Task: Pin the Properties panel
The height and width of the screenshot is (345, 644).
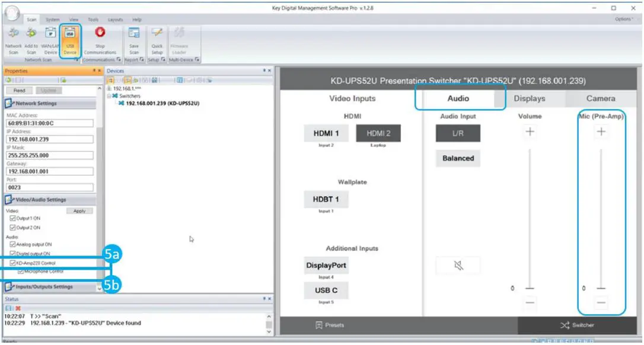Action: [x=94, y=71]
